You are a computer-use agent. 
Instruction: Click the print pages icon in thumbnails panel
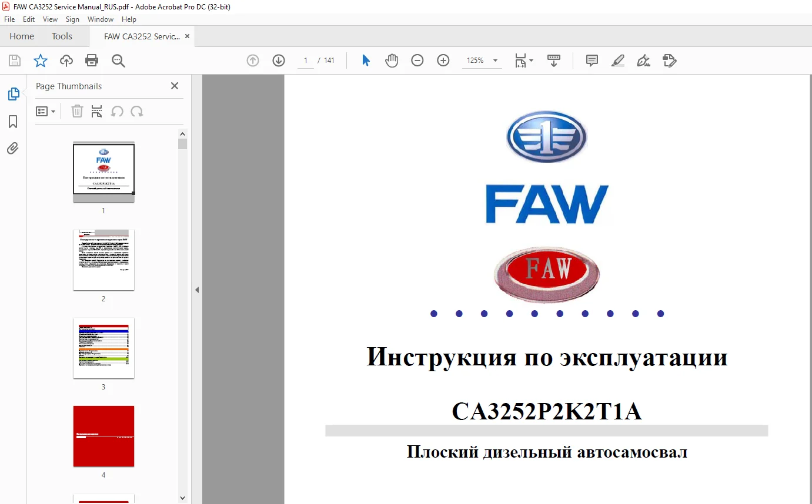click(97, 112)
